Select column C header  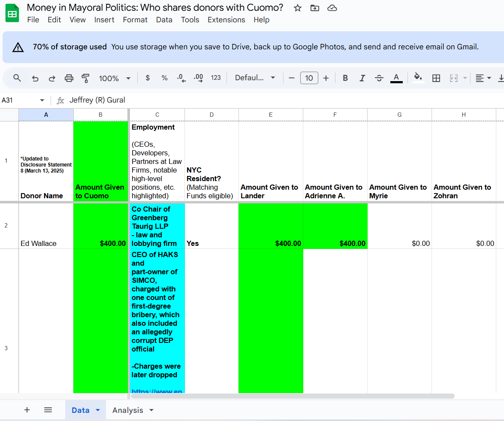tap(157, 115)
